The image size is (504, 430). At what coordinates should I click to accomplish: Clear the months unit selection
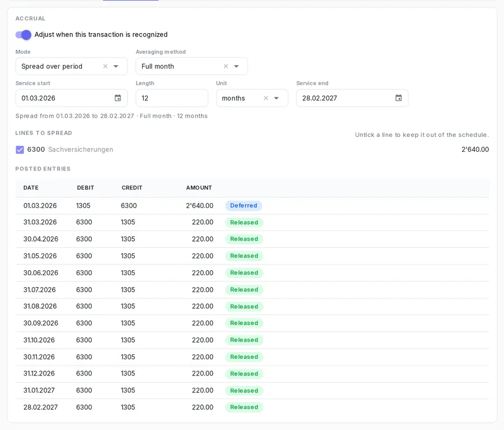tap(266, 98)
